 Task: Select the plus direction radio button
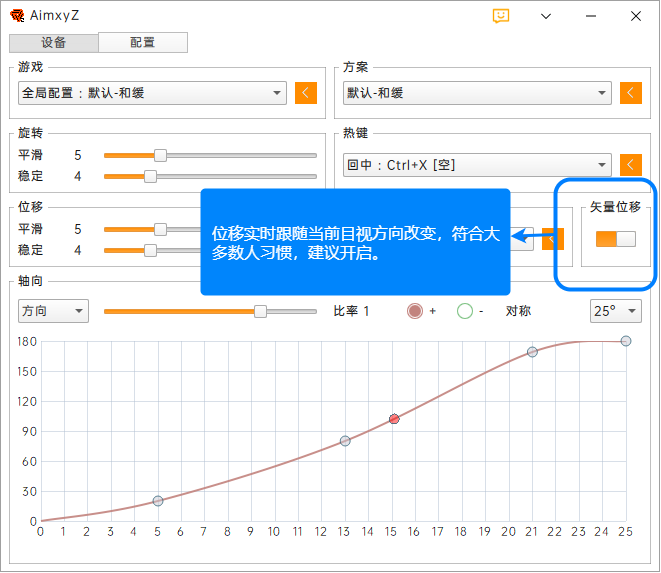tap(415, 311)
